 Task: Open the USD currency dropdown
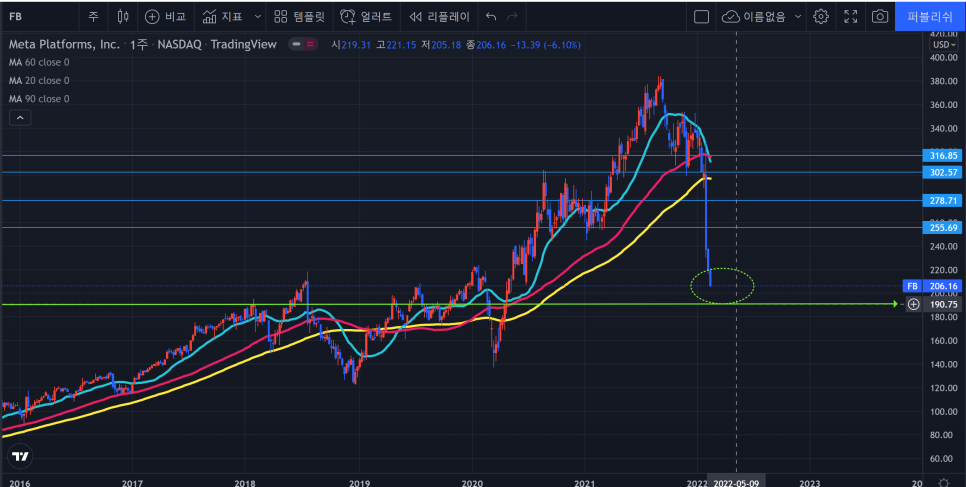944,44
